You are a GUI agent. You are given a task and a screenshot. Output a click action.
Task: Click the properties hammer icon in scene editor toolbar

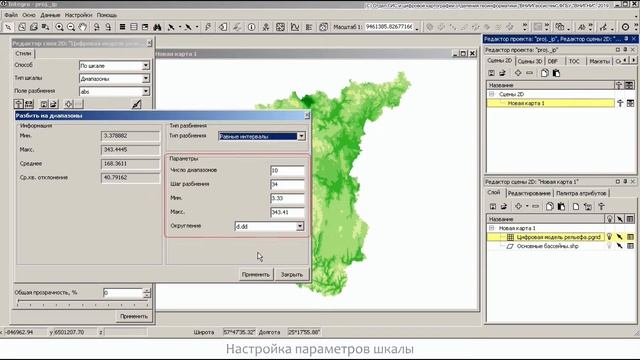601,207
